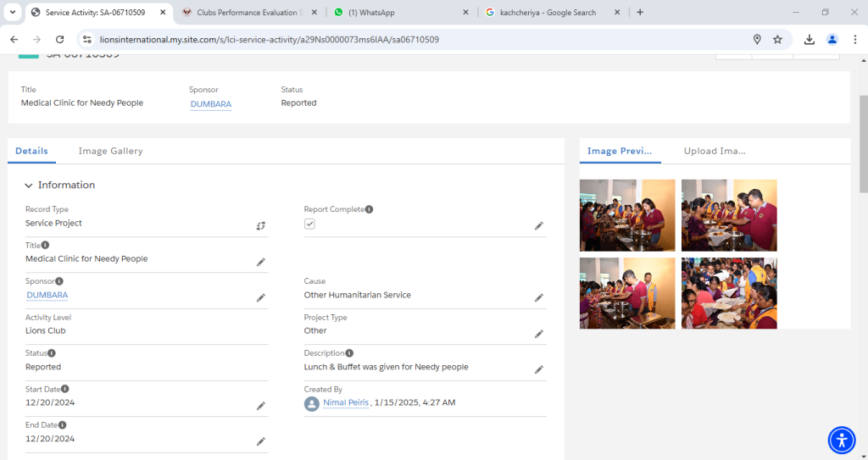Click header title 'Medical Clinic for Needy People'
This screenshot has height=460, width=868.
pos(82,103)
